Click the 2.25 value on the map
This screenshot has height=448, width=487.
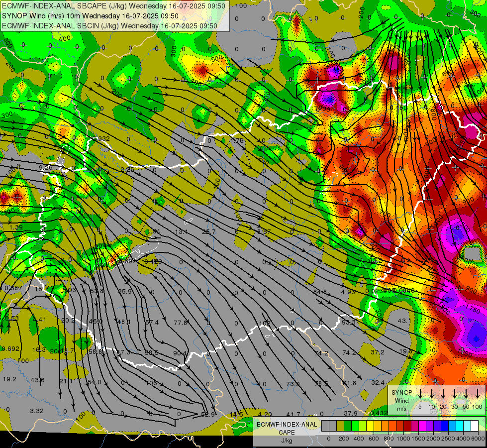pyautogui.click(x=127, y=169)
